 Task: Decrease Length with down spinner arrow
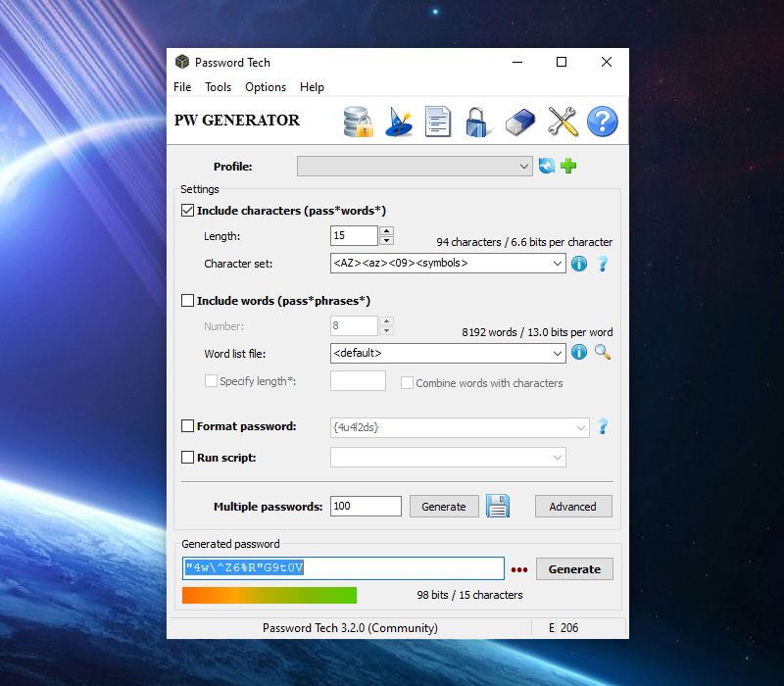[x=386, y=240]
